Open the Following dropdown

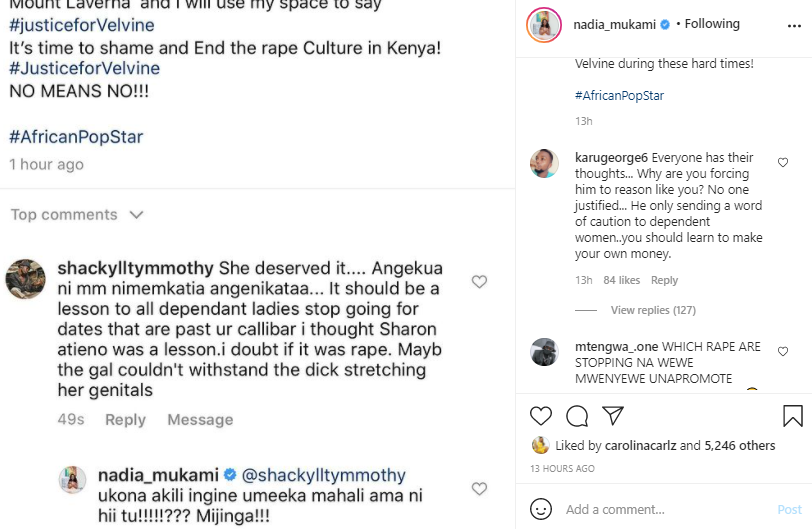712,24
